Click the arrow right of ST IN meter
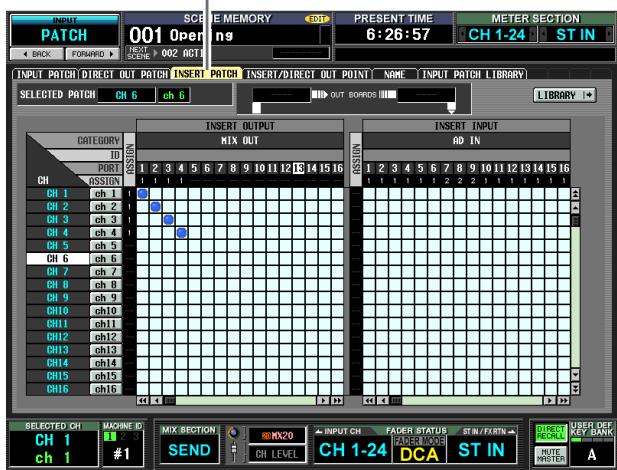 pyautogui.click(x=609, y=35)
